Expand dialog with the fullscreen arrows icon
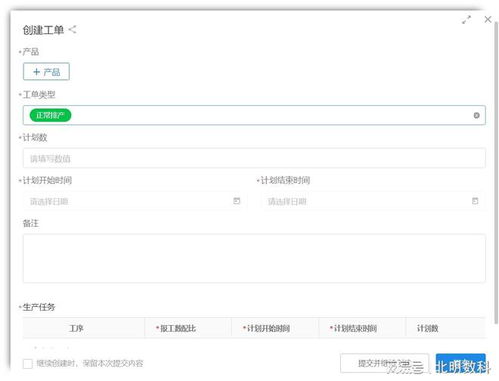499x381 pixels. tap(466, 20)
